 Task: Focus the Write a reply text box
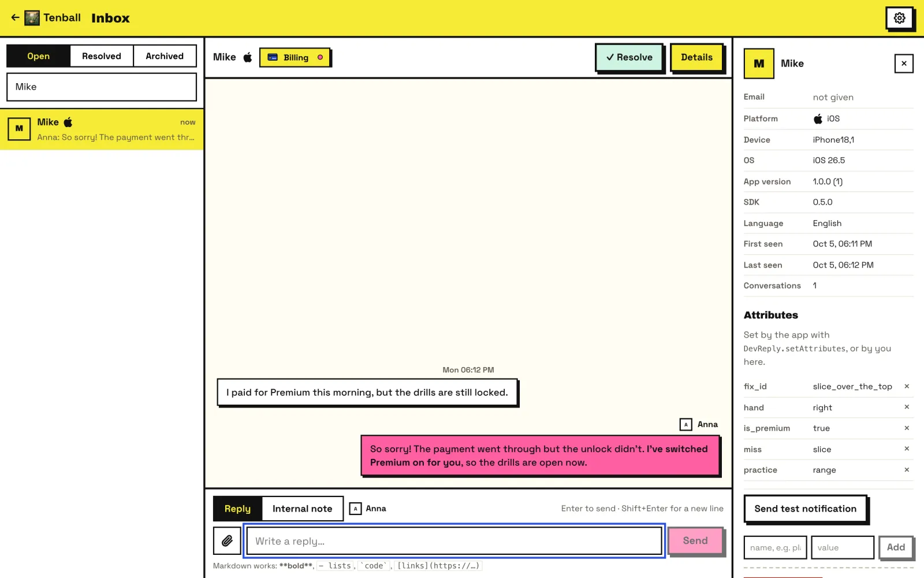pyautogui.click(x=454, y=541)
